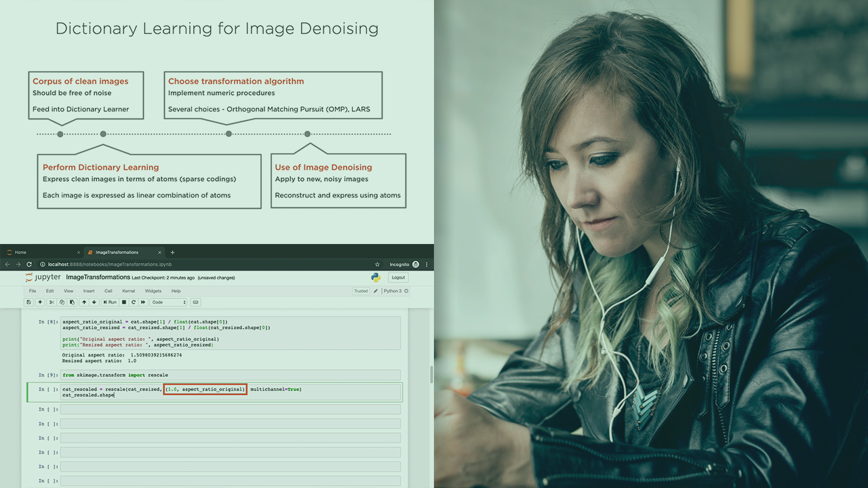868x488 pixels.
Task: Toggle the Trusted notebook indicator
Action: pyautogui.click(x=361, y=291)
